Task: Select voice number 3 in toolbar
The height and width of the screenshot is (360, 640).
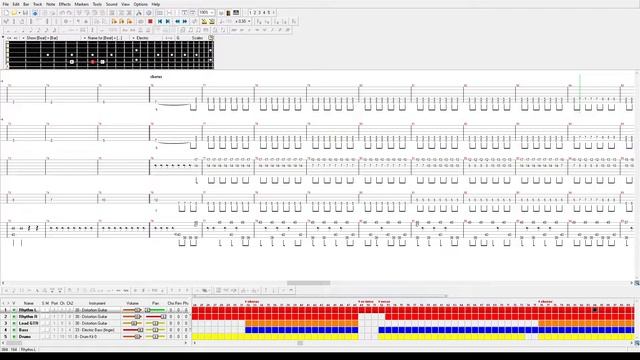Action: click(259, 13)
